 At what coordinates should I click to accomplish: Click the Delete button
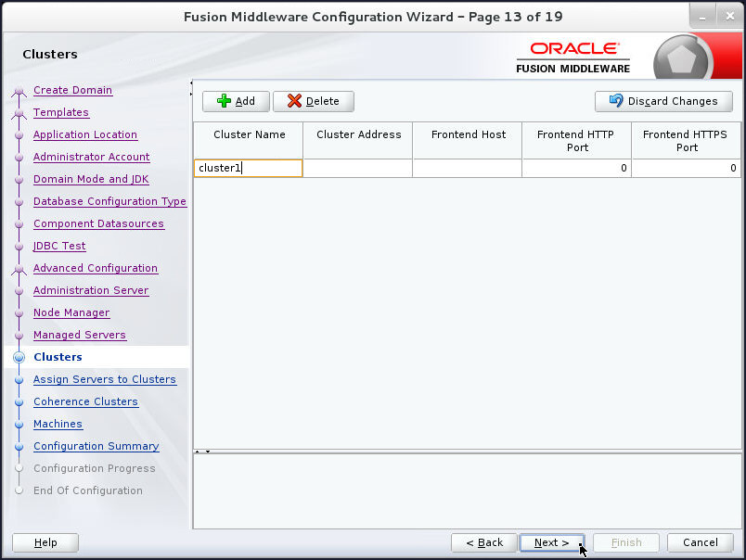tap(314, 101)
